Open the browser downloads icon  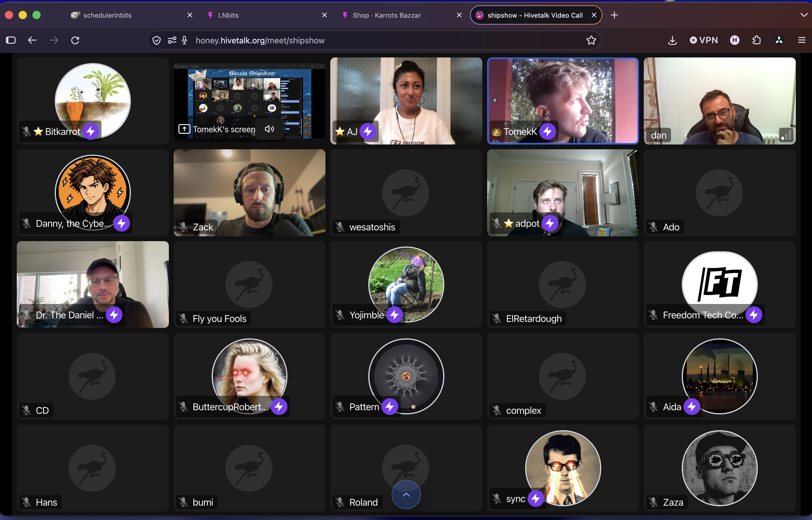(x=672, y=40)
